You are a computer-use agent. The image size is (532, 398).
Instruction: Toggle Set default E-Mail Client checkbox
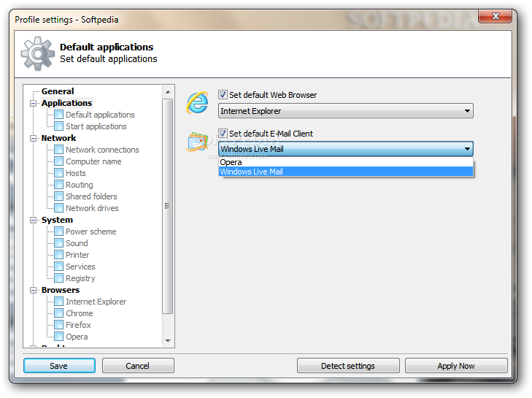(x=223, y=133)
